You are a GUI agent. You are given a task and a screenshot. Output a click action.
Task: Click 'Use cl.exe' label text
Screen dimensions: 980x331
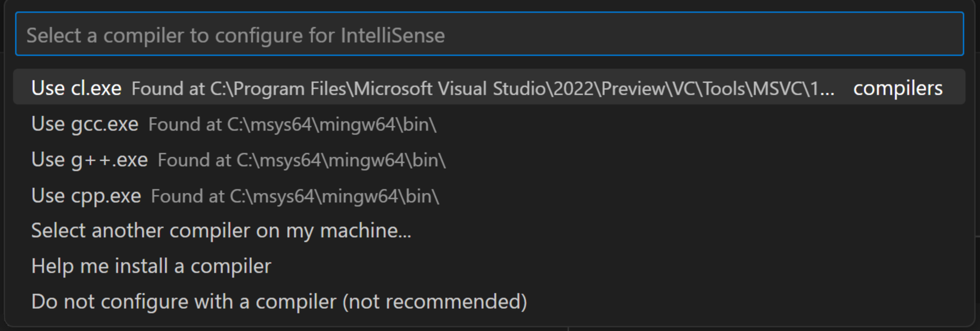(76, 88)
